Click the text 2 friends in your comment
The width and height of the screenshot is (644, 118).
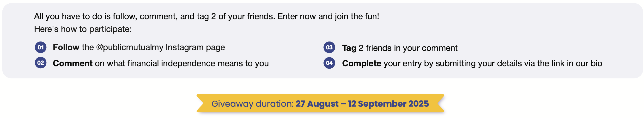tap(408, 48)
